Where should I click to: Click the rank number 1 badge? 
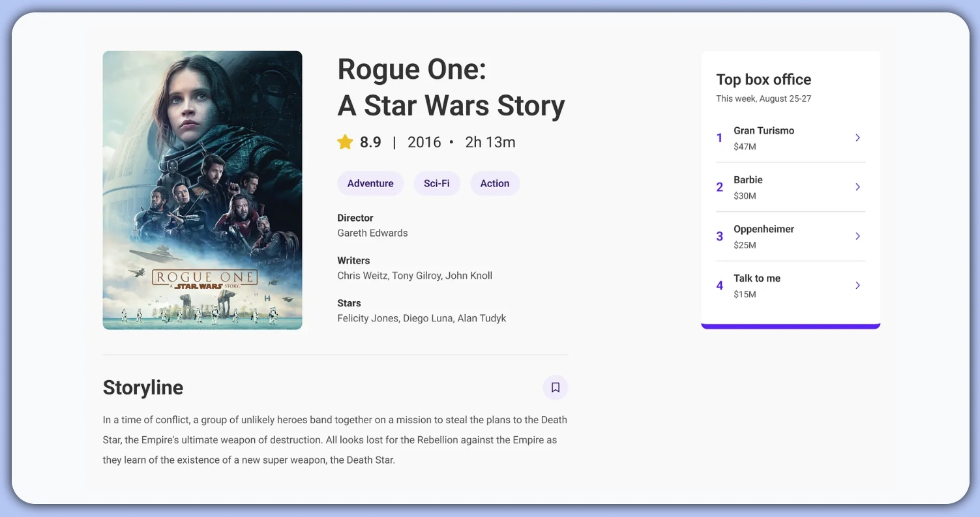(x=719, y=138)
